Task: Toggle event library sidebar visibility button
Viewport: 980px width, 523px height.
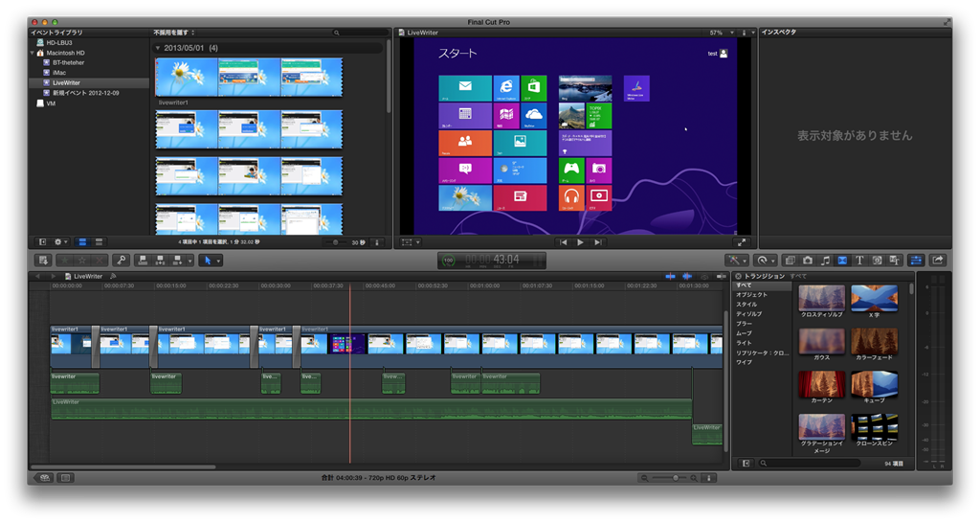Action: (42, 242)
